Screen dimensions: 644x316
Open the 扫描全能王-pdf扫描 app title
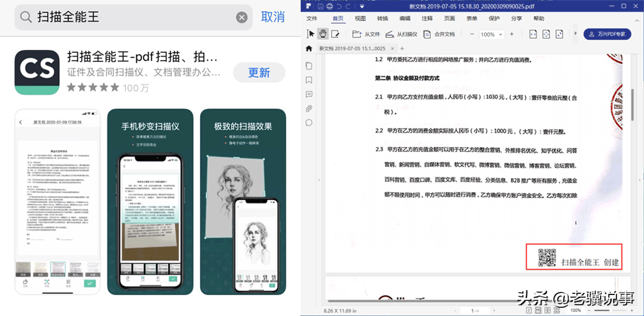(143, 57)
